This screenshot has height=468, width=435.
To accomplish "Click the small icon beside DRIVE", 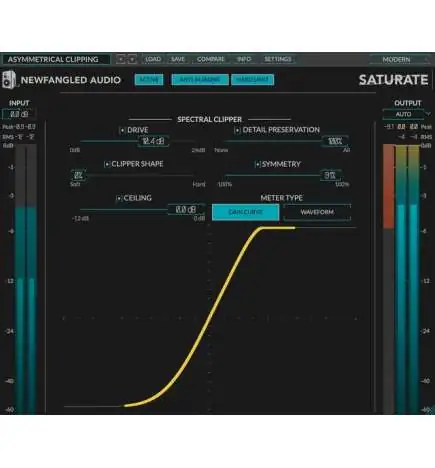I will click(x=122, y=130).
